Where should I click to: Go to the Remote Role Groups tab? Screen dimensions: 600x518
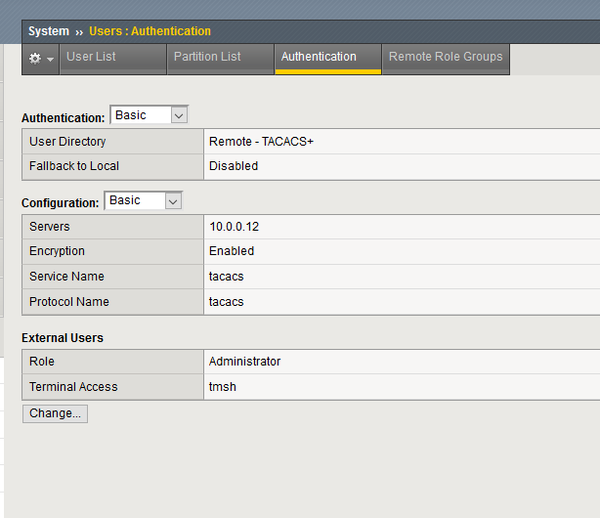(446, 59)
